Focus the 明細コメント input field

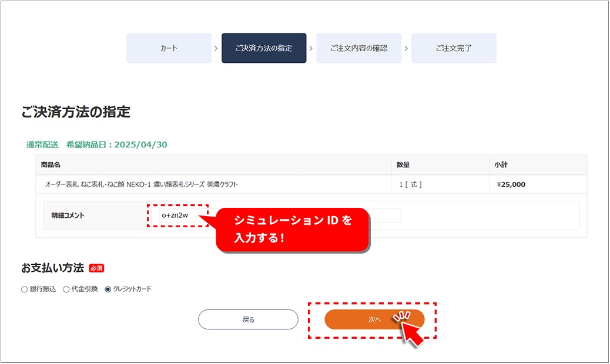[x=280, y=215]
